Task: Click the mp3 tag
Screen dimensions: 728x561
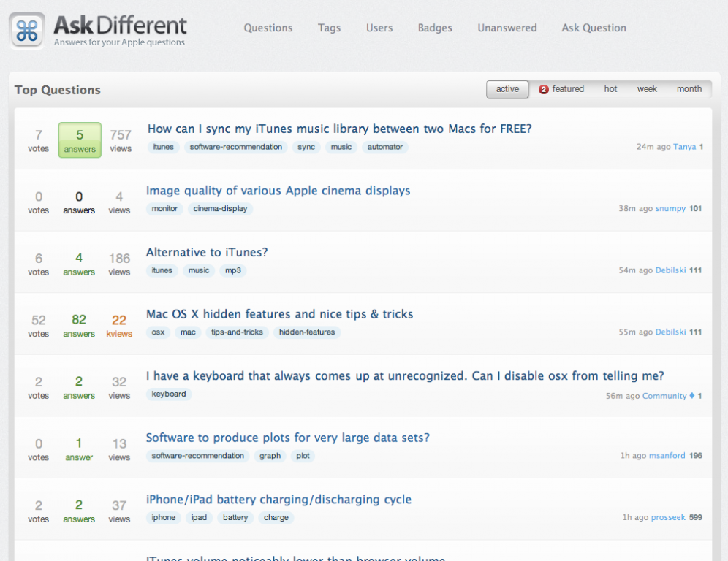Action: point(233,270)
